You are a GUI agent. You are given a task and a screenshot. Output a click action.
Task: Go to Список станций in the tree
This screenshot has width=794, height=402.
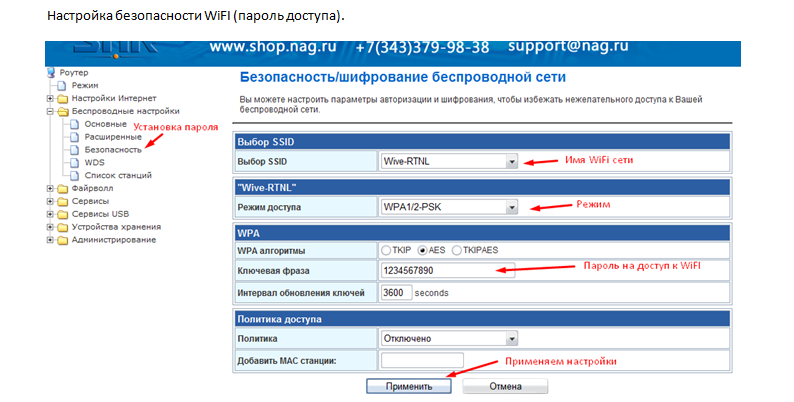click(117, 175)
